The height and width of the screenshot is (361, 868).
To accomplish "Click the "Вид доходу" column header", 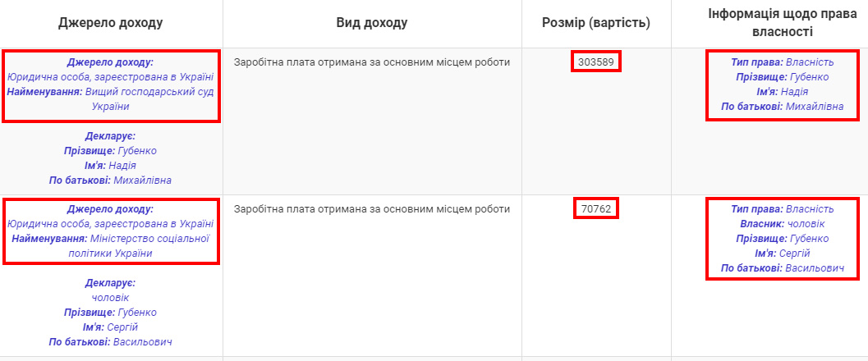I will 372,23.
